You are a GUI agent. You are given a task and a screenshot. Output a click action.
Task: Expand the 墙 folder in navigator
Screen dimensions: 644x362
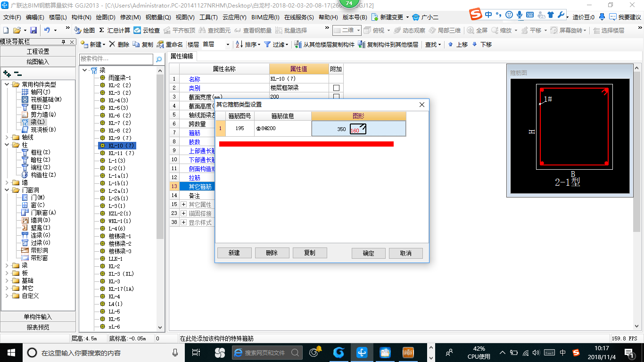[7, 182]
